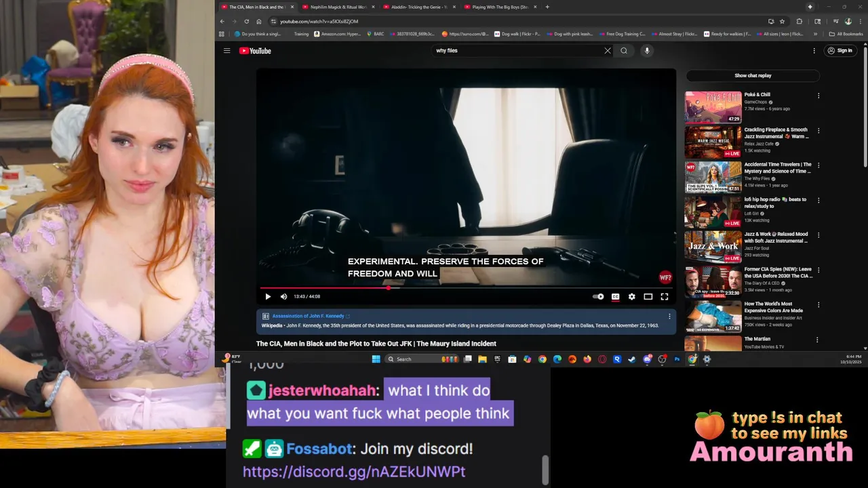Open How The World's Most Expensive Colors video
Image resolution: width=868 pixels, height=488 pixels.
pos(713,317)
